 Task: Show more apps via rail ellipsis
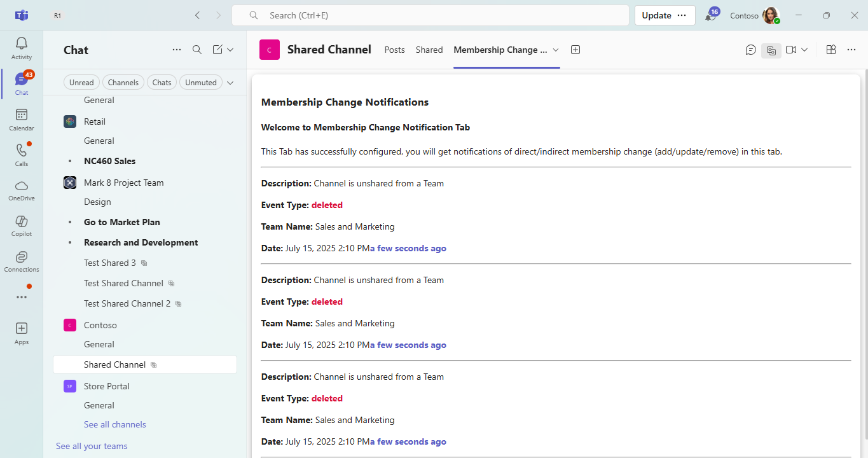[22, 297]
